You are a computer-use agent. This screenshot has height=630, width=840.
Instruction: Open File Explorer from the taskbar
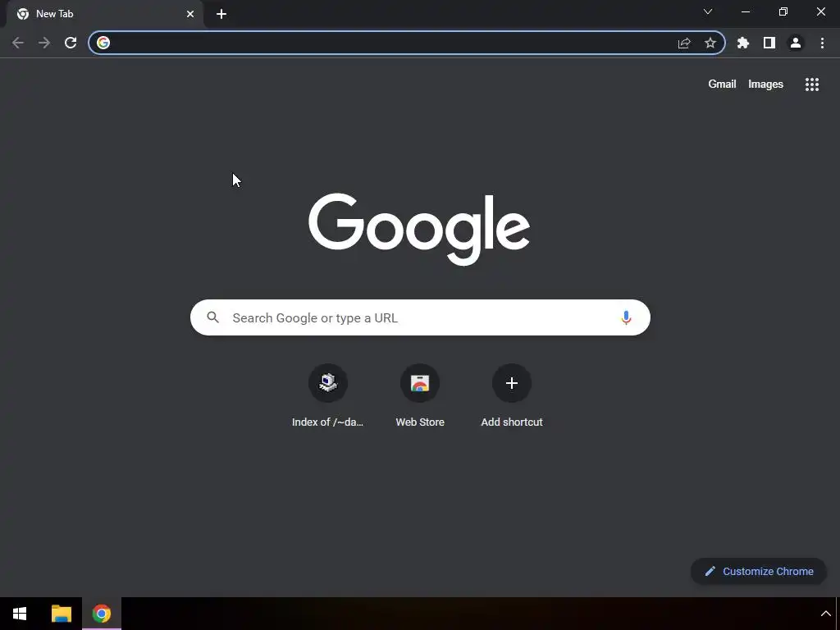pyautogui.click(x=61, y=614)
